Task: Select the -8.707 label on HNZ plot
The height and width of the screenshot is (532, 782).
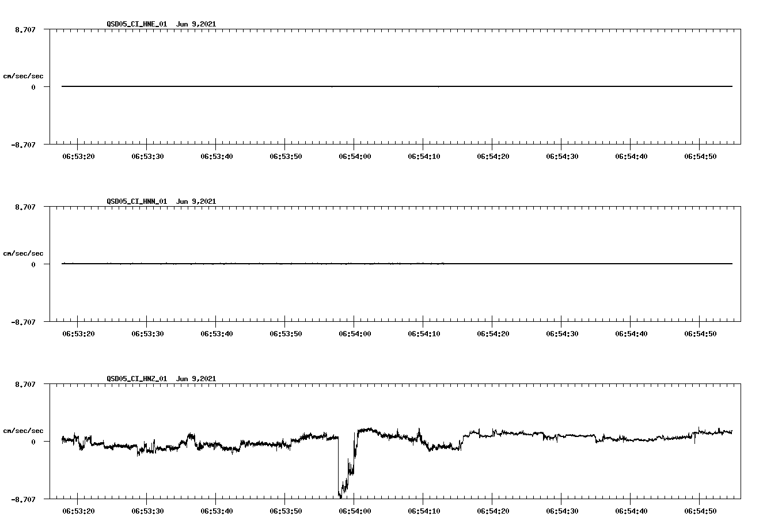Action: pyautogui.click(x=24, y=499)
